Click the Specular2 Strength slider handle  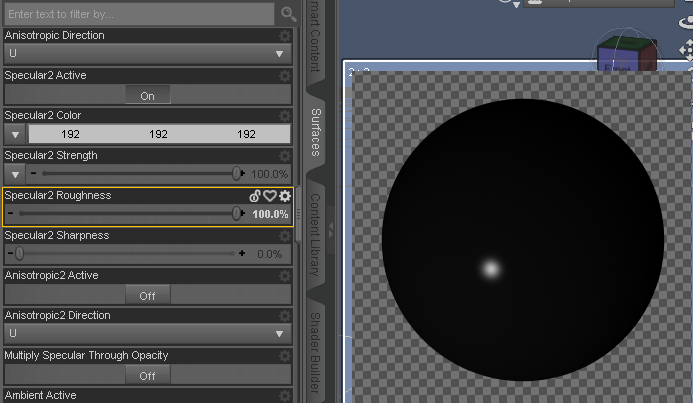point(237,173)
